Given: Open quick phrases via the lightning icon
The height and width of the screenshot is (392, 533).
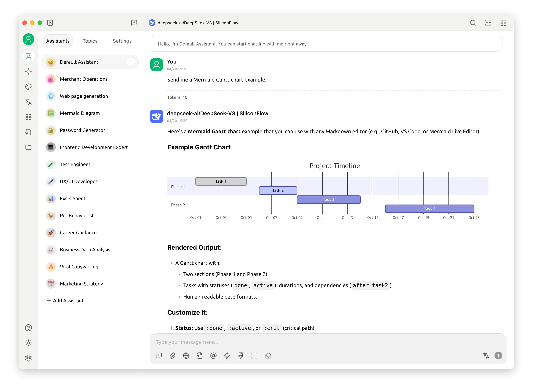Looking at the screenshot, I should 227,355.
